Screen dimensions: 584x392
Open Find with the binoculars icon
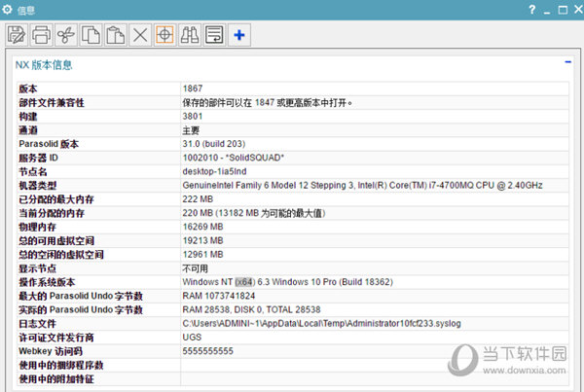[190, 35]
